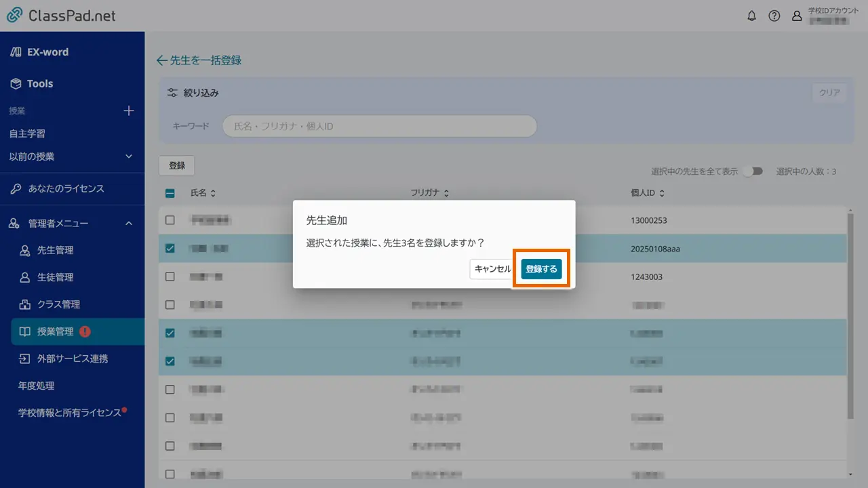Click the select-all checkbox in table header

[x=170, y=192]
